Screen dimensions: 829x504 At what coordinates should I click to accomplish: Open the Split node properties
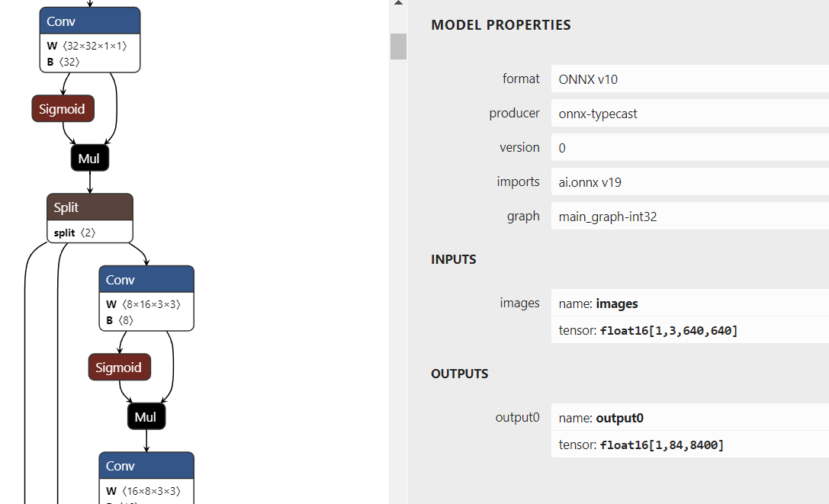(x=90, y=207)
